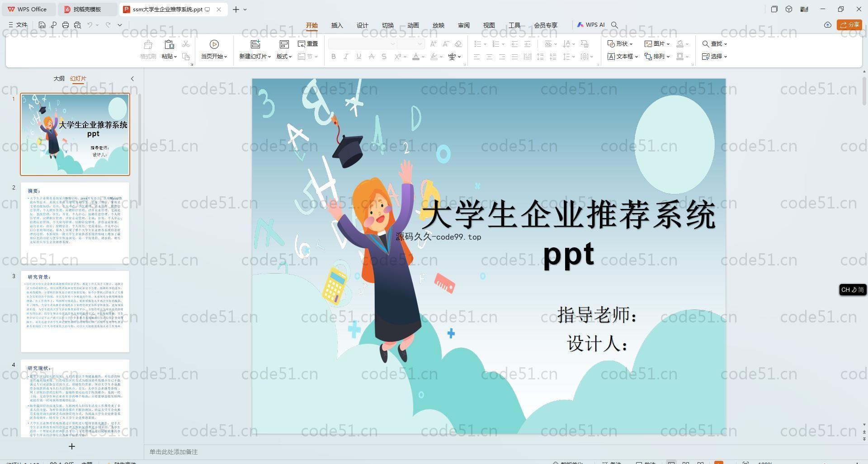Click the numbered list icon
The width and height of the screenshot is (868, 464).
(495, 44)
